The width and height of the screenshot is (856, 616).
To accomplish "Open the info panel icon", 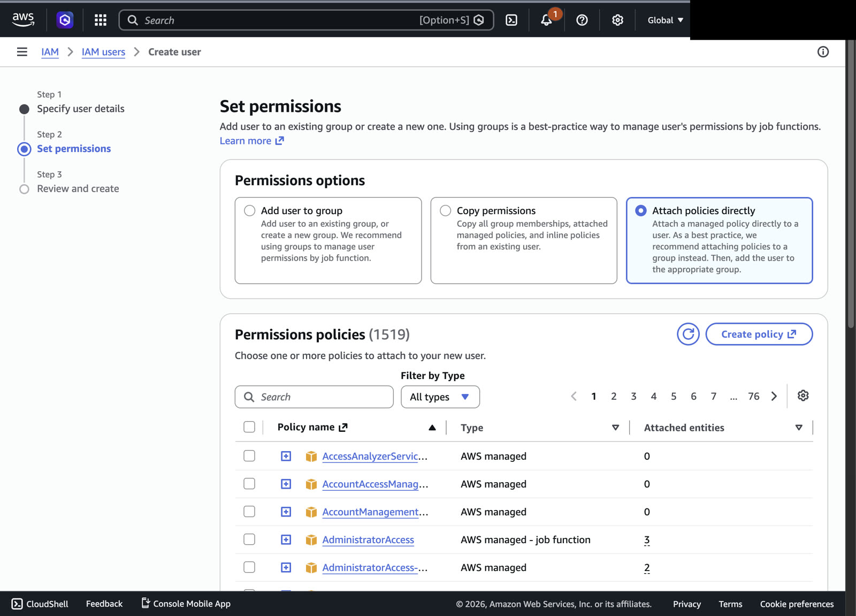I will [823, 52].
